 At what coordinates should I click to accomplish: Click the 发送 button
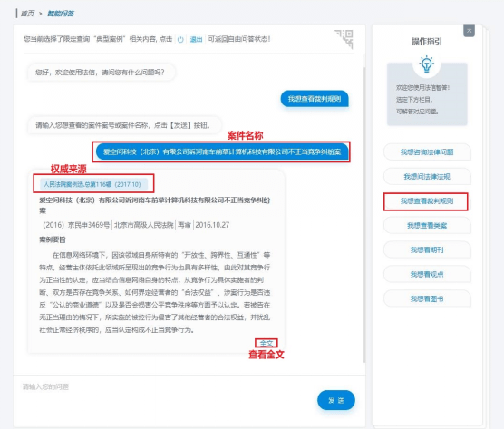336,400
